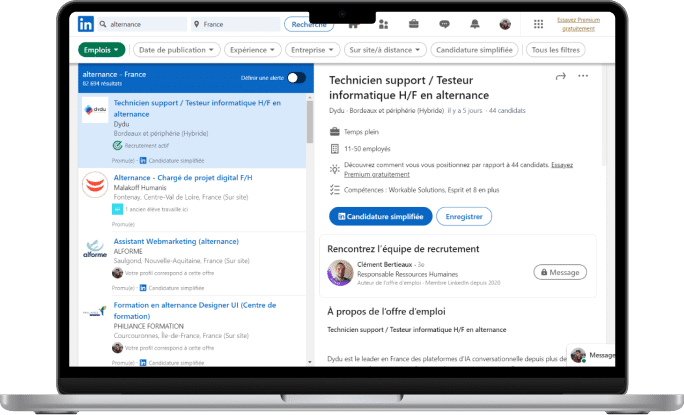
Task: Click Clément Bertieaux's profile photo
Action: point(340,273)
